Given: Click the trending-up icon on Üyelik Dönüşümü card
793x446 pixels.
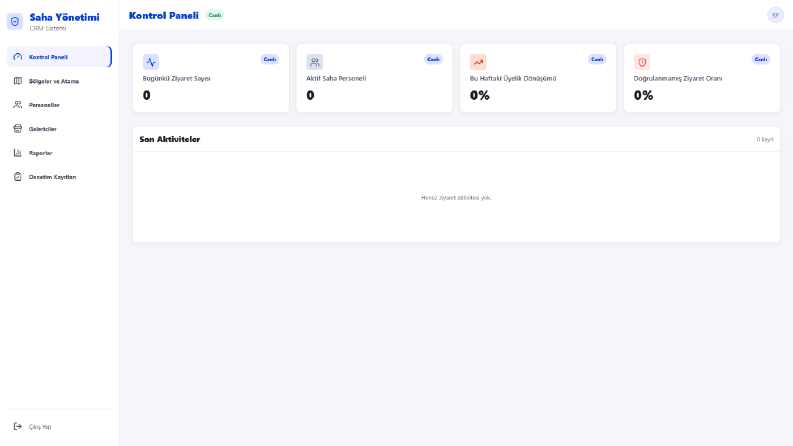Looking at the screenshot, I should 478,62.
